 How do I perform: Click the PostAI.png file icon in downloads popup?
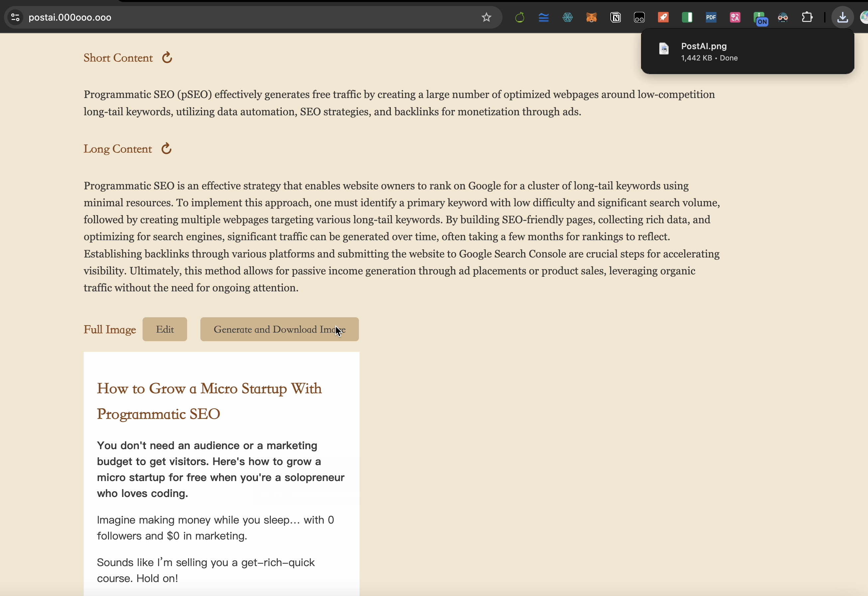[664, 49]
